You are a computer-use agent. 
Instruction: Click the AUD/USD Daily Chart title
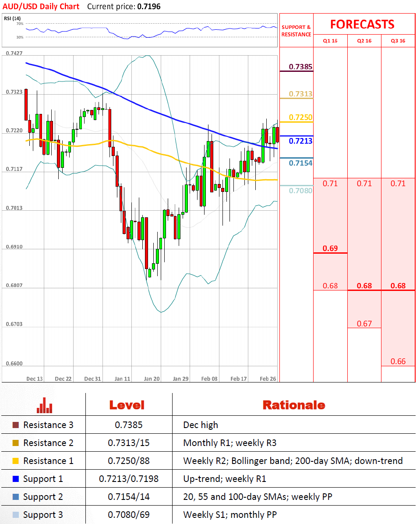(x=41, y=6)
